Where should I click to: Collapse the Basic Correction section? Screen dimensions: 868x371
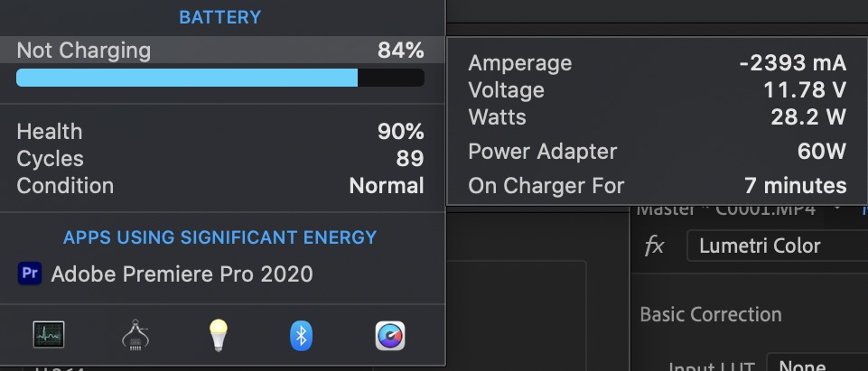[711, 314]
